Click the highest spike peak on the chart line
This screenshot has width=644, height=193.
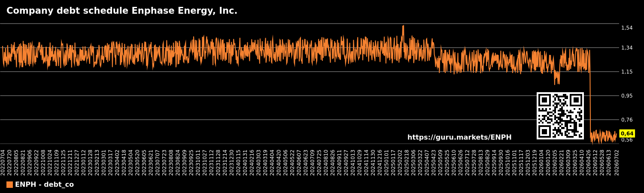[403, 26]
